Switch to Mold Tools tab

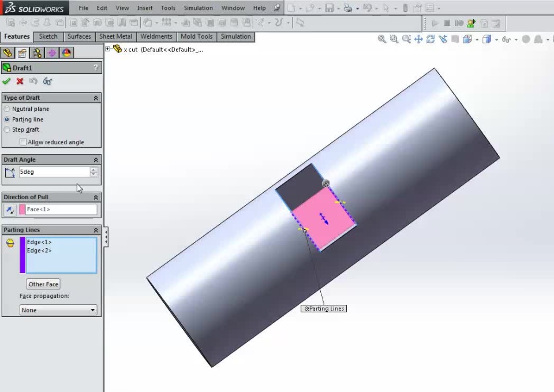[196, 36]
